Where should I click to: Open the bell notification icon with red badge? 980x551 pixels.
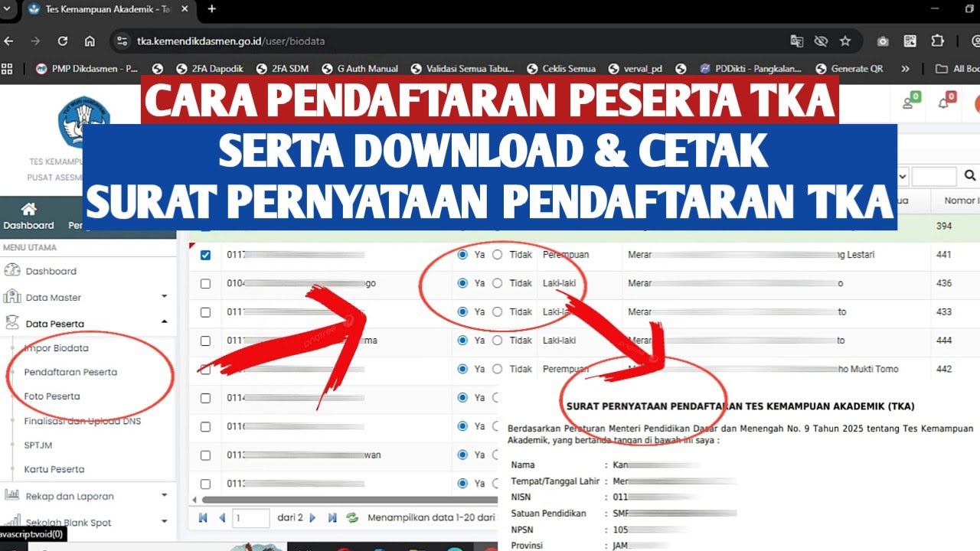946,102
